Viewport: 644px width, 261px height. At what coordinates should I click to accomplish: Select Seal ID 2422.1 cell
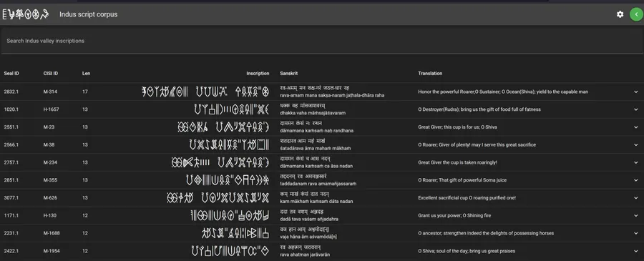[x=11, y=251]
